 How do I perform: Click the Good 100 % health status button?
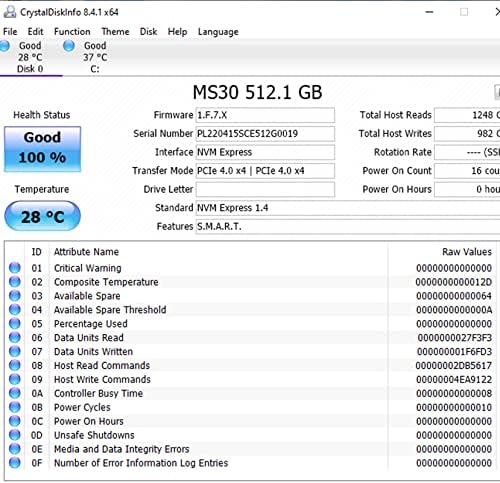click(x=42, y=149)
